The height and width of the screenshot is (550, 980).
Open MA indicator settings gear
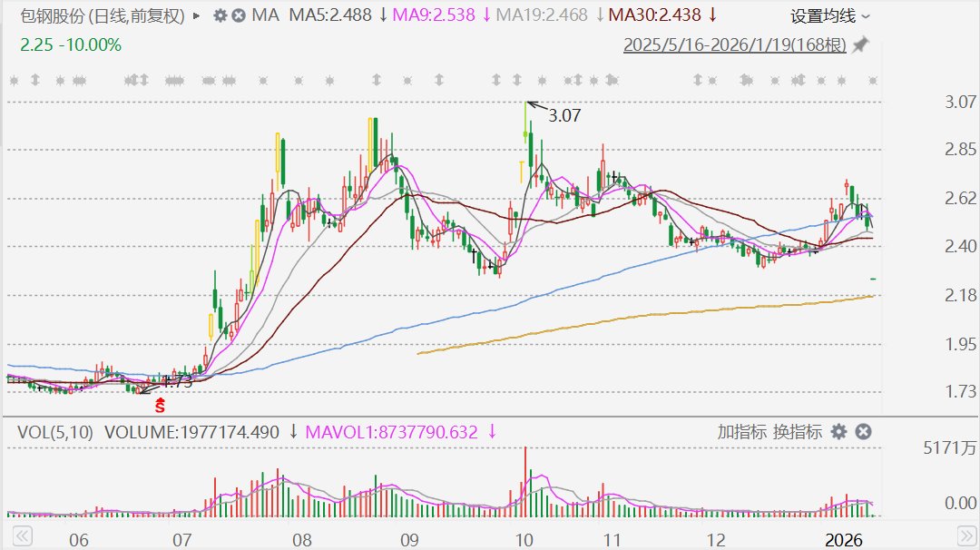point(220,15)
